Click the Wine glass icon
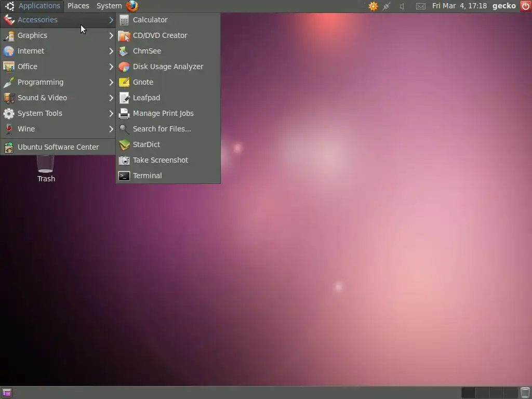Image resolution: width=532 pixels, height=399 pixels. tap(9, 129)
